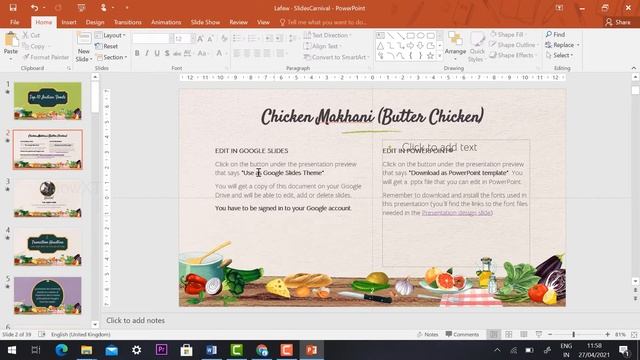Undo the last action
Screen dimensions: 640x360
click(34, 8)
